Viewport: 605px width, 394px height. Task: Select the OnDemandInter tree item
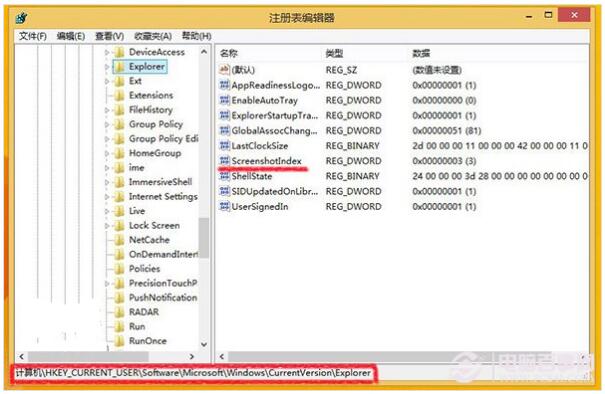(x=164, y=254)
